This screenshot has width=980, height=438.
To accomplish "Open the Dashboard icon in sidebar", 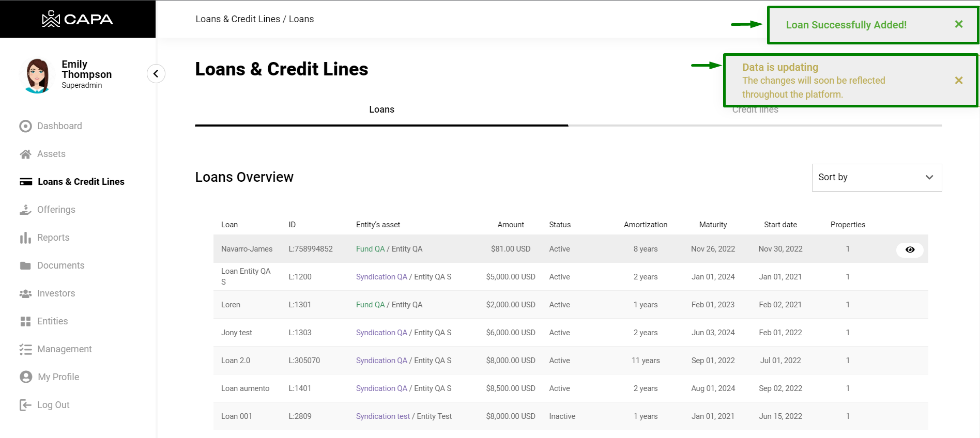I will point(25,126).
